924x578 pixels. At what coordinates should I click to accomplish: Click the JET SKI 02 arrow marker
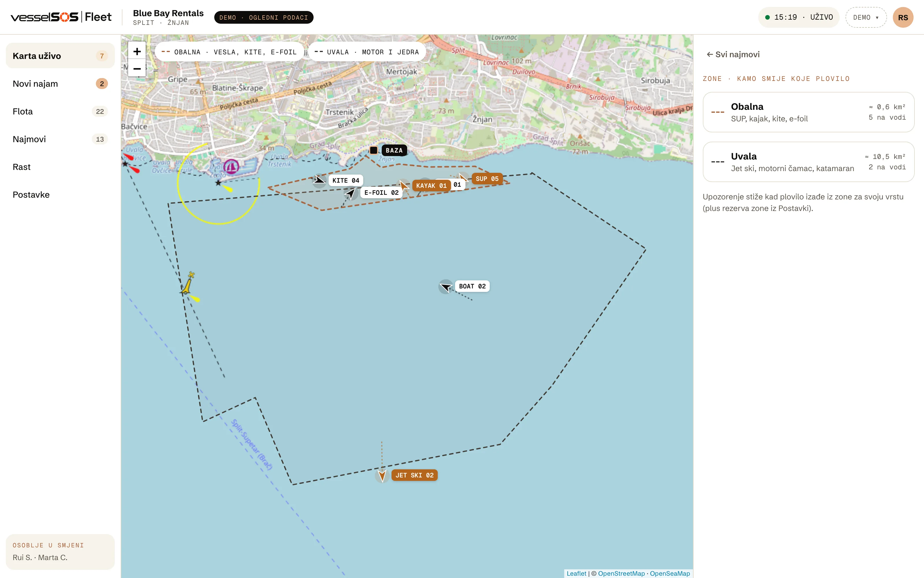(x=382, y=476)
